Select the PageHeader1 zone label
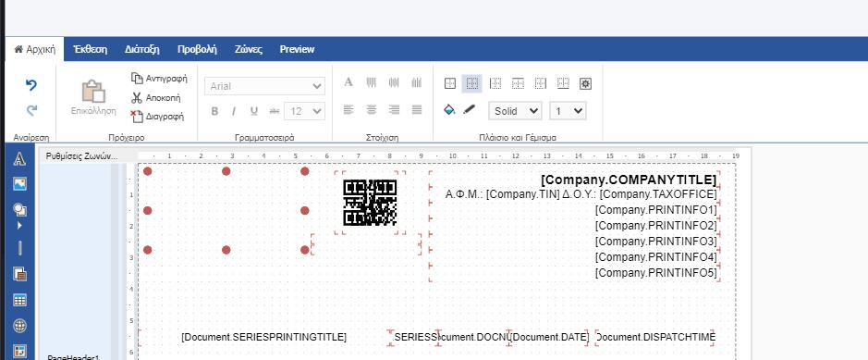The image size is (868, 360). point(73,357)
